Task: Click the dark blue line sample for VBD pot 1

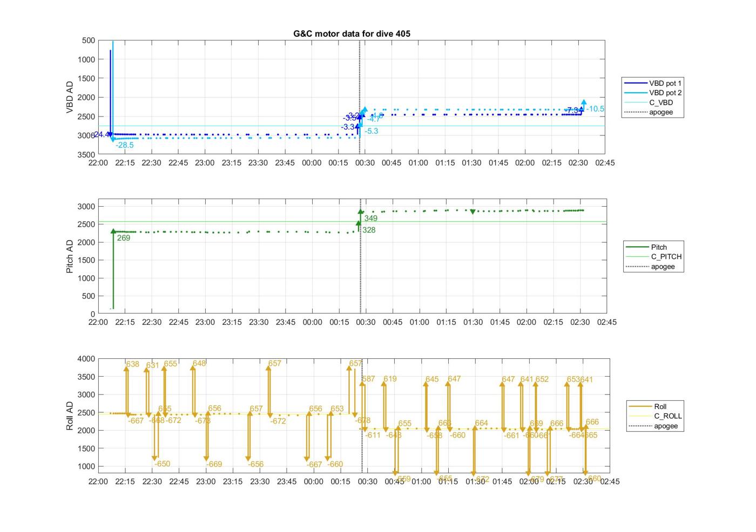Action: 635,83
